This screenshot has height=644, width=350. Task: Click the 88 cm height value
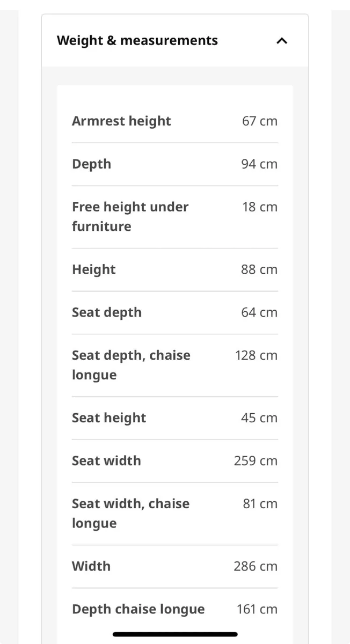pyautogui.click(x=259, y=269)
